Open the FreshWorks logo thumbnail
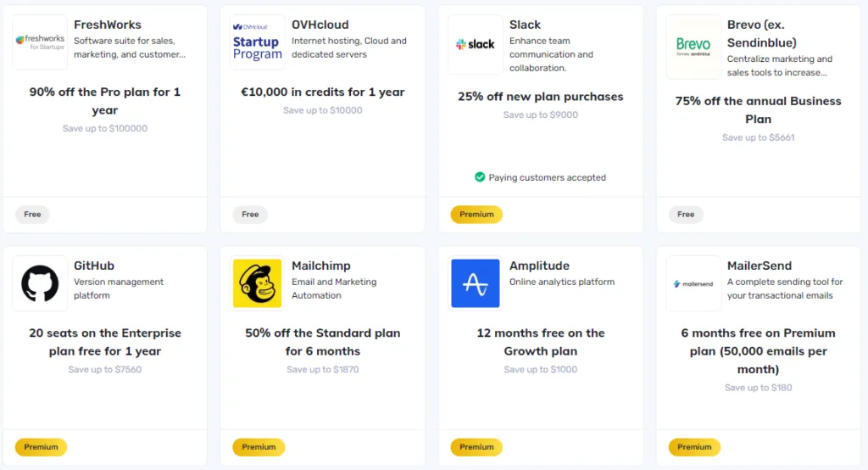Screen dimensions: 868x470 (40, 42)
